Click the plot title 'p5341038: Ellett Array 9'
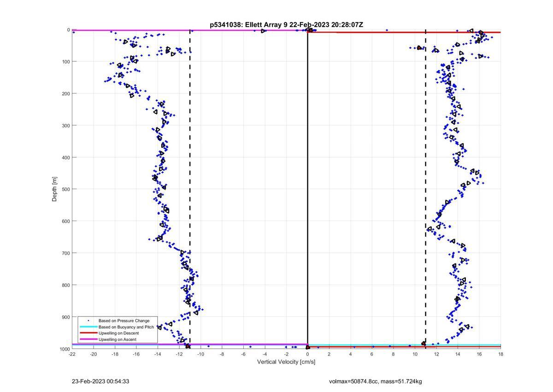This screenshot has width=553, height=392. pyautogui.click(x=249, y=25)
